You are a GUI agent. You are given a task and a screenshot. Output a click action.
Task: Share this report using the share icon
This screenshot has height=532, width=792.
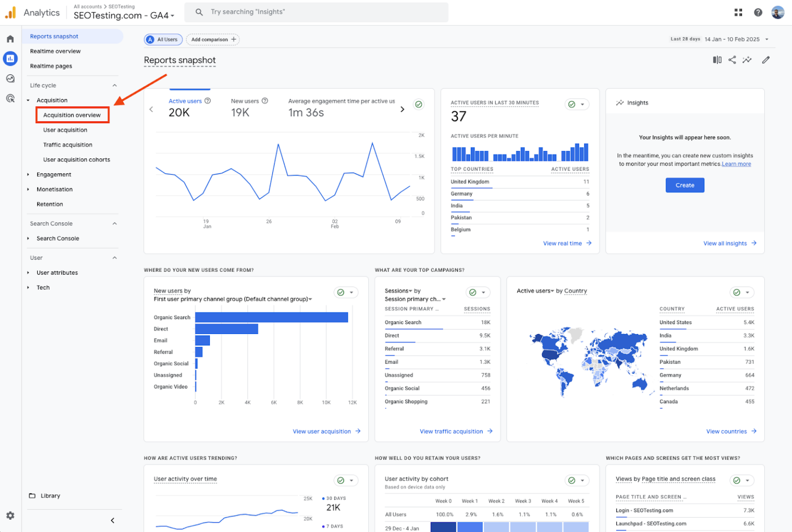click(732, 60)
